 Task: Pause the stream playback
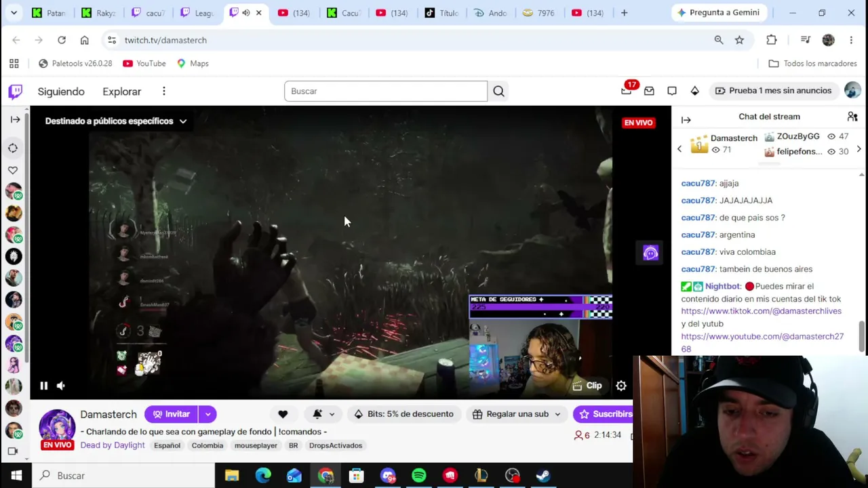(43, 386)
